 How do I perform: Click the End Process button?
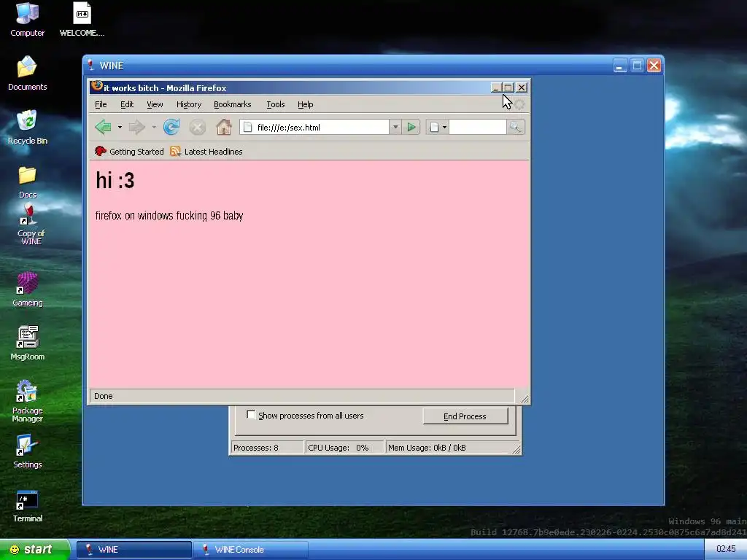click(465, 416)
